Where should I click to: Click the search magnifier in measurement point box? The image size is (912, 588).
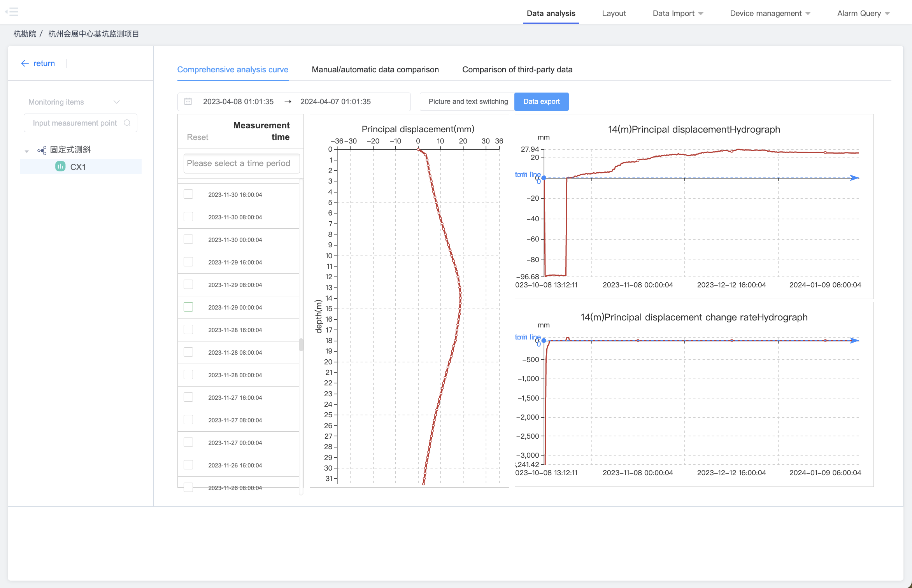click(127, 123)
